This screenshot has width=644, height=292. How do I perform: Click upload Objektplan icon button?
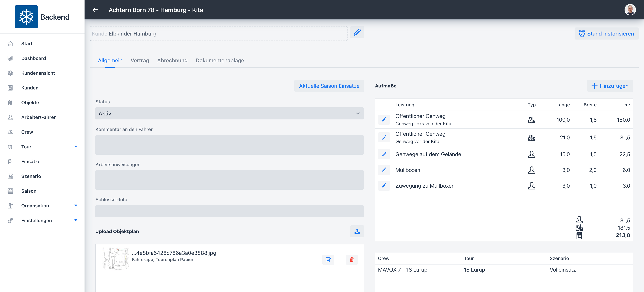pyautogui.click(x=357, y=231)
